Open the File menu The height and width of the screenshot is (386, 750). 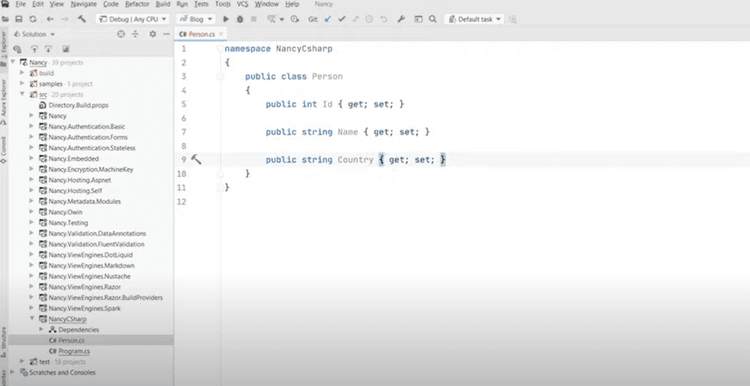20,4
